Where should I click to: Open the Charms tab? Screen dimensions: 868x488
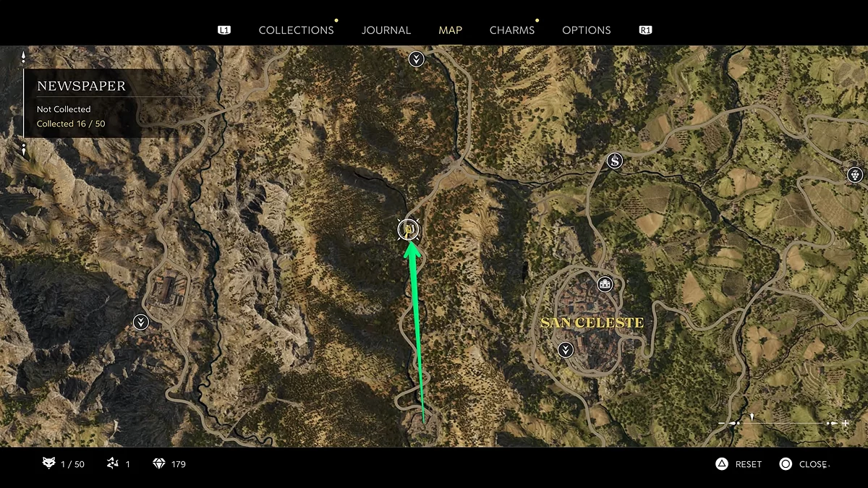pyautogui.click(x=511, y=30)
